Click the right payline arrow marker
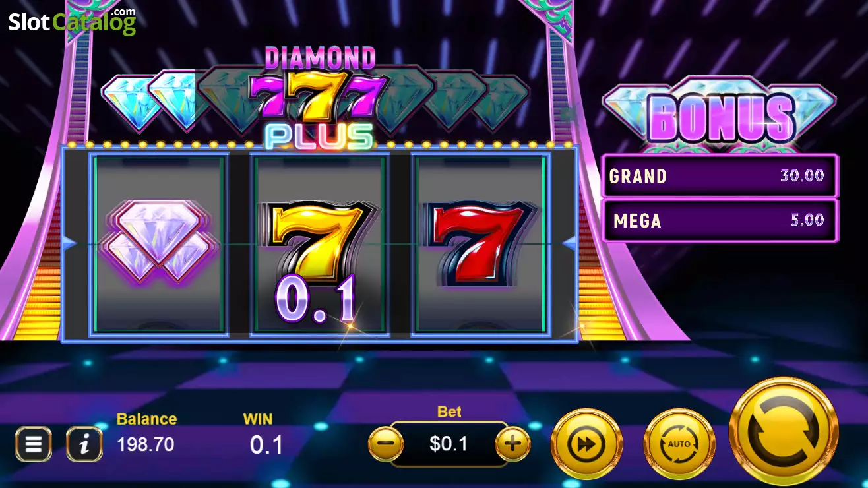 point(570,244)
